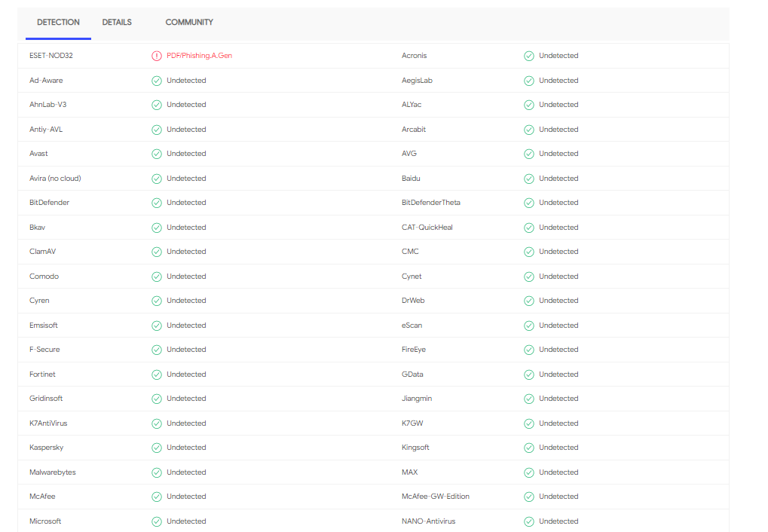Select the McAfee engine name
The width and height of the screenshot is (768, 532).
[42, 497]
